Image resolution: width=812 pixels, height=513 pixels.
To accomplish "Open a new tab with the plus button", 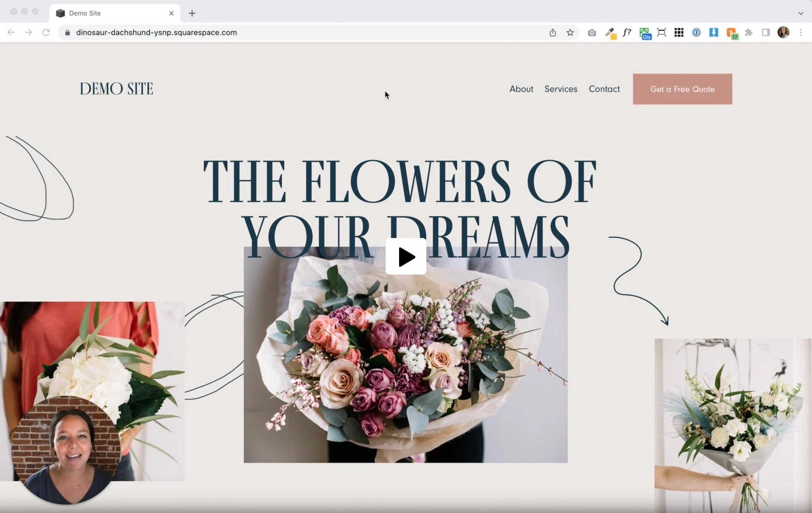I will coord(192,13).
